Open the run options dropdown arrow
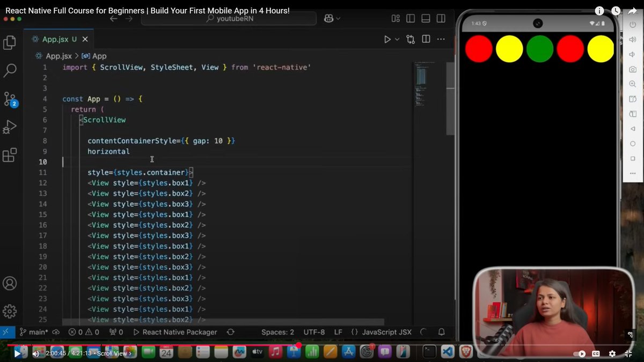 pos(397,39)
